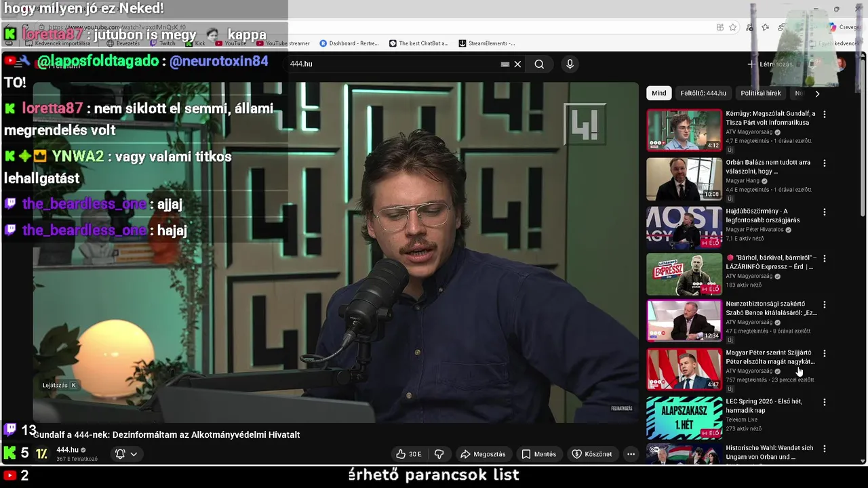Open Hajdúböszörmény live video thumbnail
Viewport: 868px width, 488px height.
pos(684,228)
